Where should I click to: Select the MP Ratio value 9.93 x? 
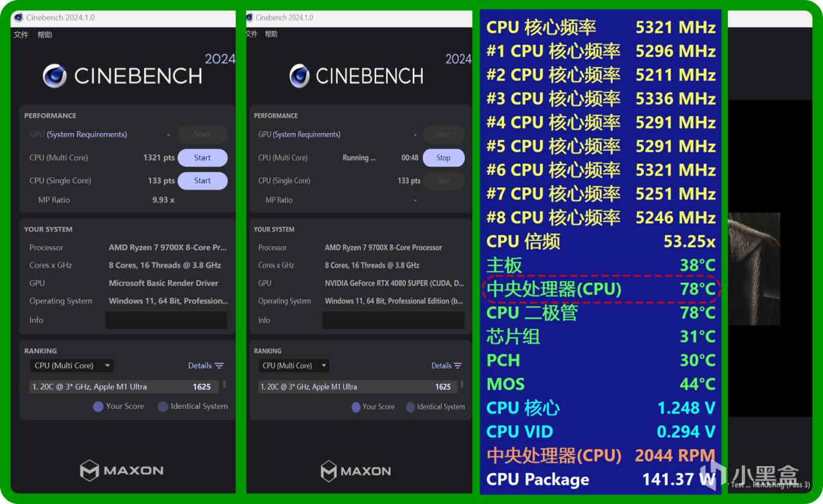(x=163, y=200)
